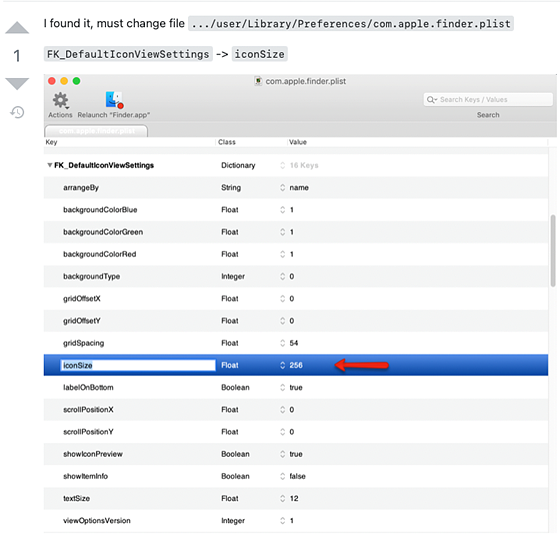Select the labelOnBottom key
The image size is (560, 537).
88,387
